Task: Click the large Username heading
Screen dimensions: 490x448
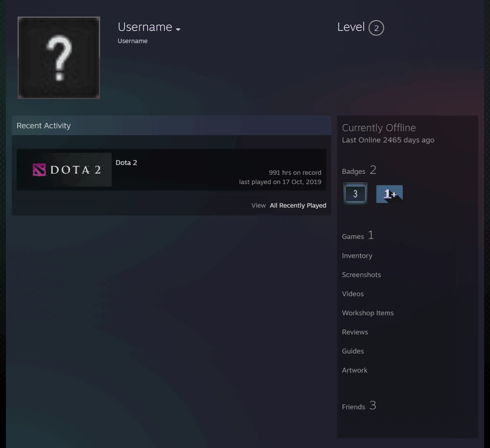Action: 145,27
